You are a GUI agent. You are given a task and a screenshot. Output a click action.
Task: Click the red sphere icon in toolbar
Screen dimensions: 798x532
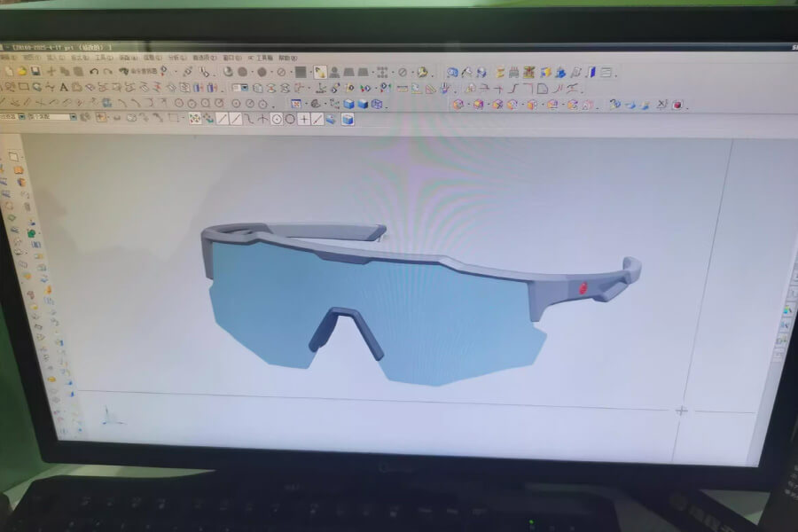coord(677,105)
